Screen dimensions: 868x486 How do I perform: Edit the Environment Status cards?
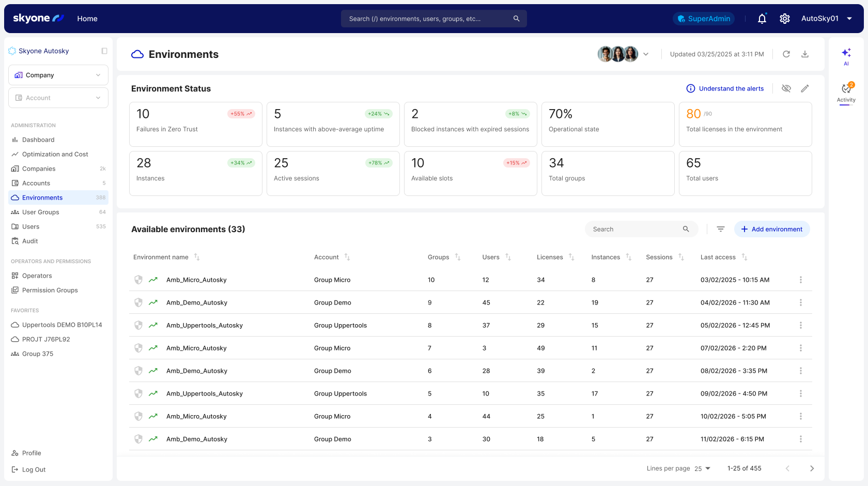pyautogui.click(x=804, y=88)
